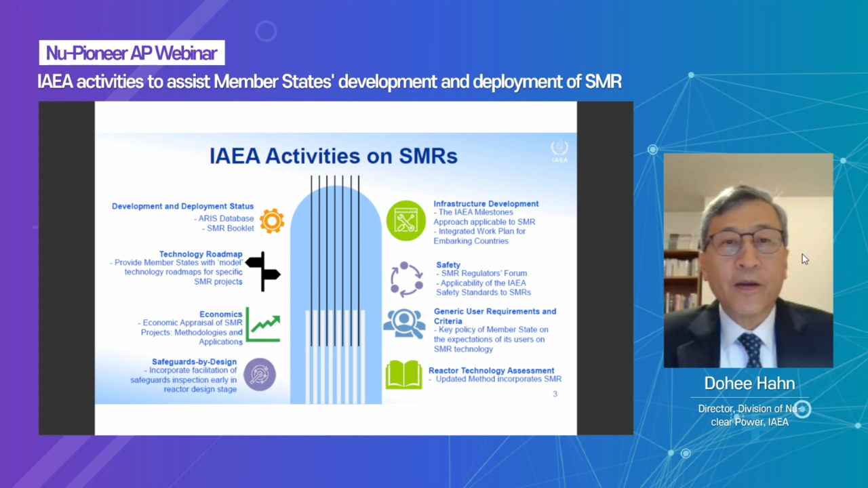868x488 pixels.
Task: Click the 'Reactor Technology Assessment' heading
Action: click(492, 371)
